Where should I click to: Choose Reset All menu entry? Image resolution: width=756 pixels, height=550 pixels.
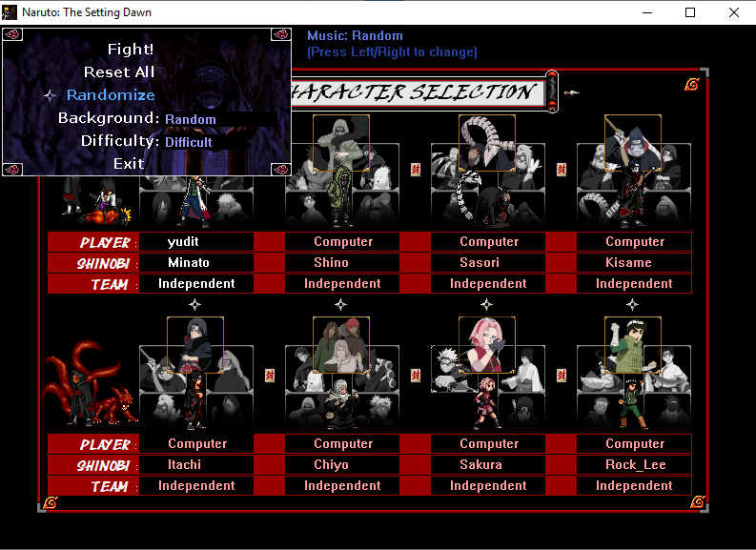(x=119, y=71)
